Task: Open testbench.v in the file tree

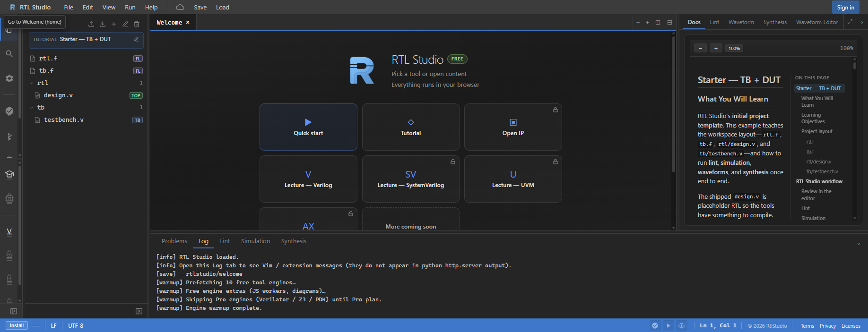Action: pyautogui.click(x=64, y=119)
